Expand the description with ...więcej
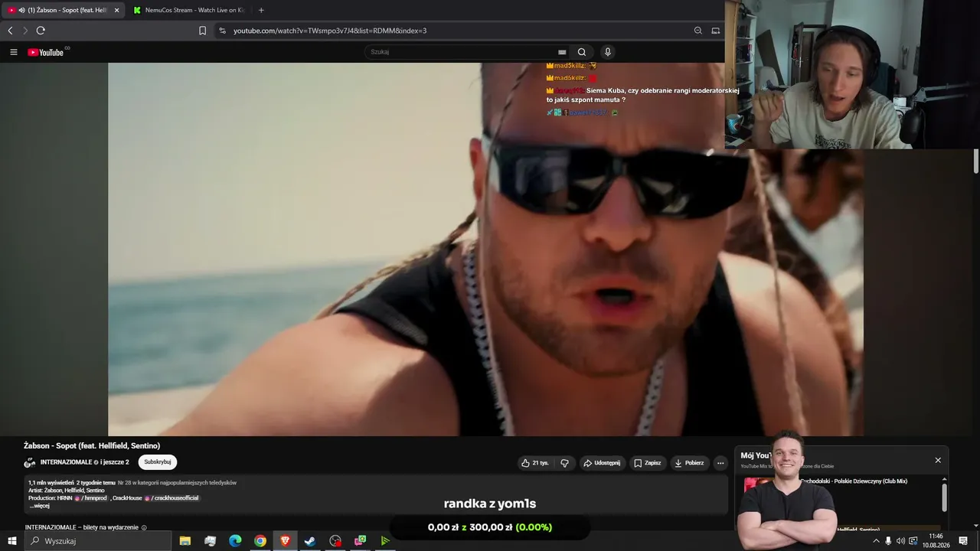The image size is (980, 551). pos(40,506)
